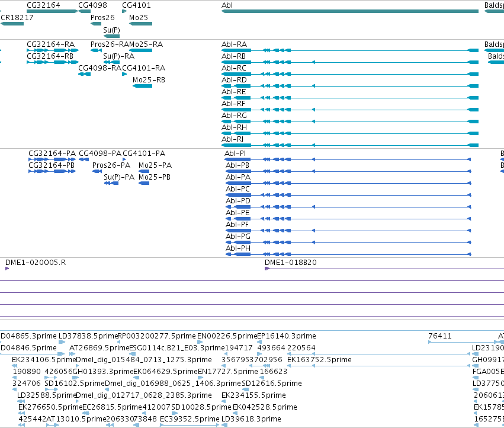Select transcript Abl-RB
The height and width of the screenshot is (428, 504).
click(233, 56)
